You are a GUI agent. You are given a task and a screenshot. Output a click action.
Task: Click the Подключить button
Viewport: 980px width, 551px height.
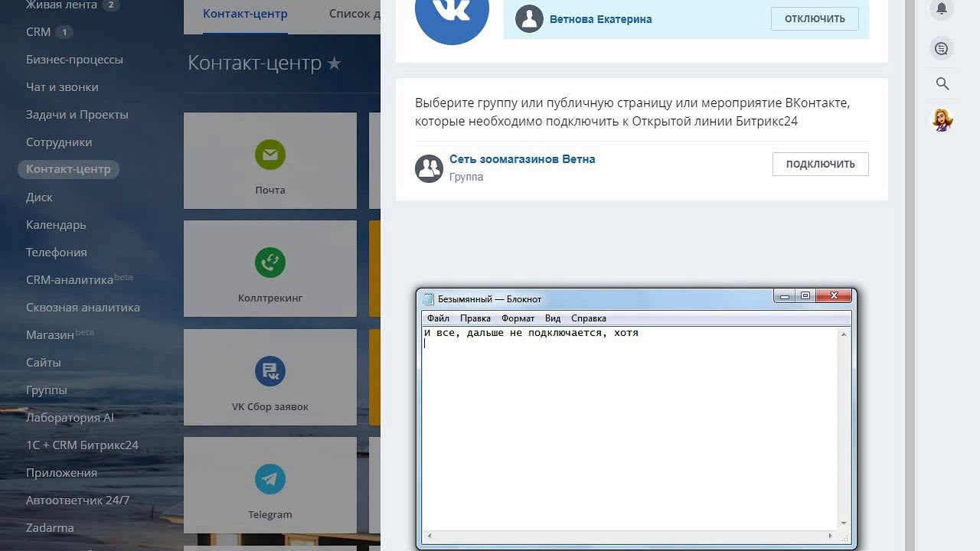pyautogui.click(x=820, y=164)
